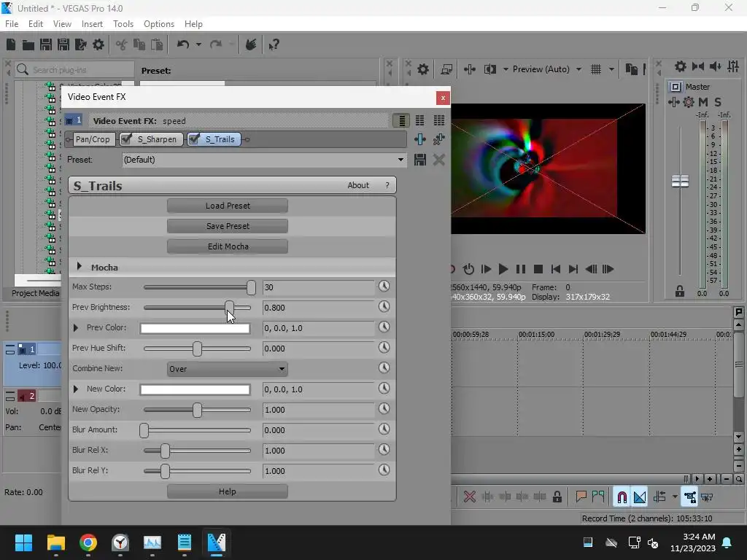Image resolution: width=747 pixels, height=560 pixels.
Task: Open the Tools menu
Action: click(123, 24)
